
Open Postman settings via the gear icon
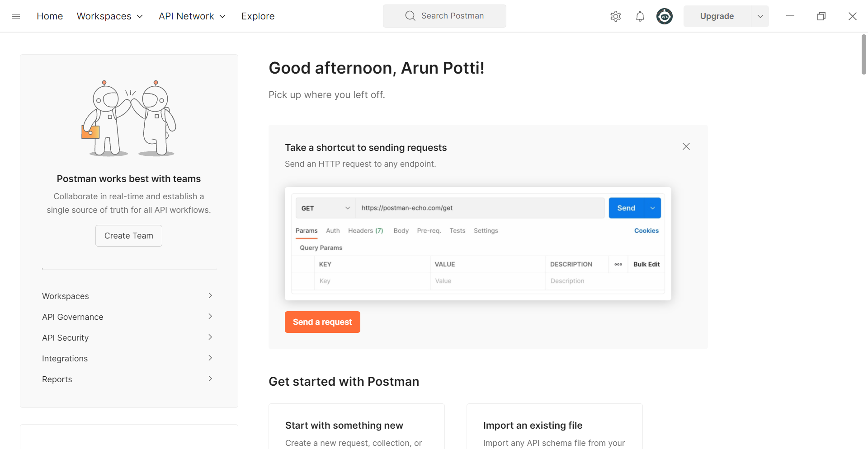coord(615,16)
